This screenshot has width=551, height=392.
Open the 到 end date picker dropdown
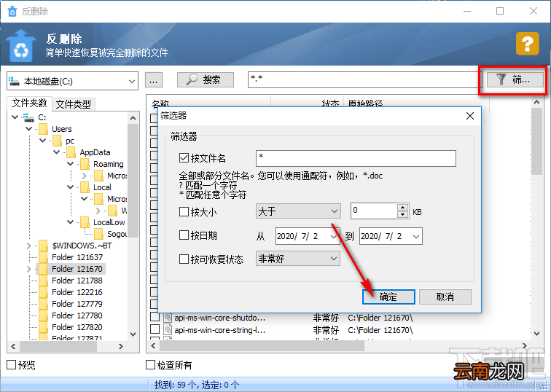tap(416, 236)
